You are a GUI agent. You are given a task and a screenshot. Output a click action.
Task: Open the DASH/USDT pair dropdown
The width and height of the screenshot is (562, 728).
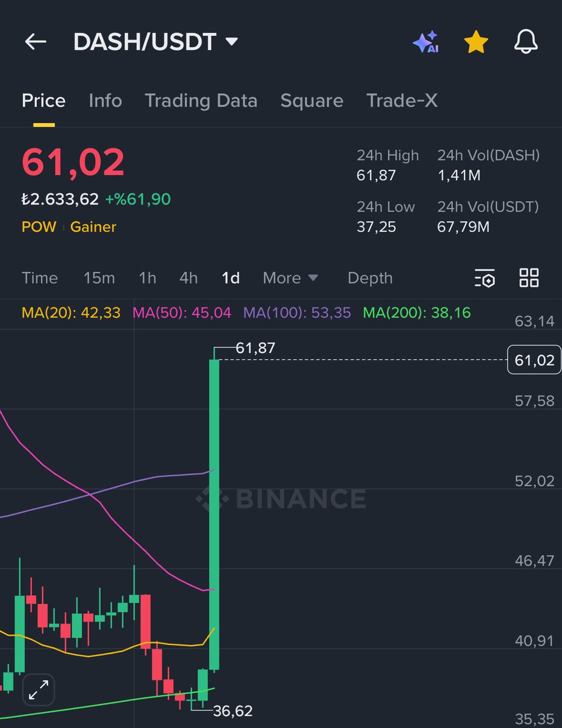pos(155,42)
